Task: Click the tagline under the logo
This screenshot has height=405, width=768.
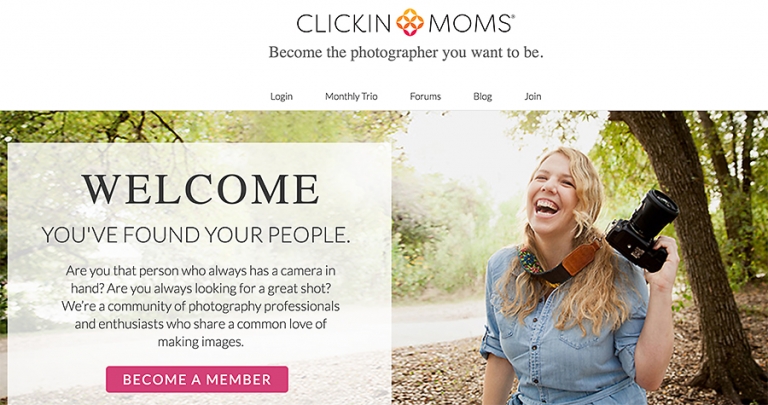Action: tap(406, 52)
